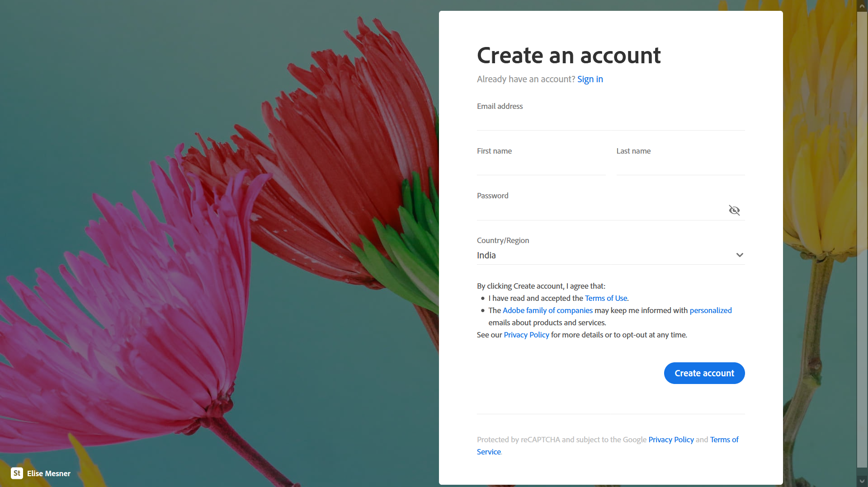Viewport: 868px width, 487px height.
Task: Click the personalized emails link
Action: click(710, 310)
